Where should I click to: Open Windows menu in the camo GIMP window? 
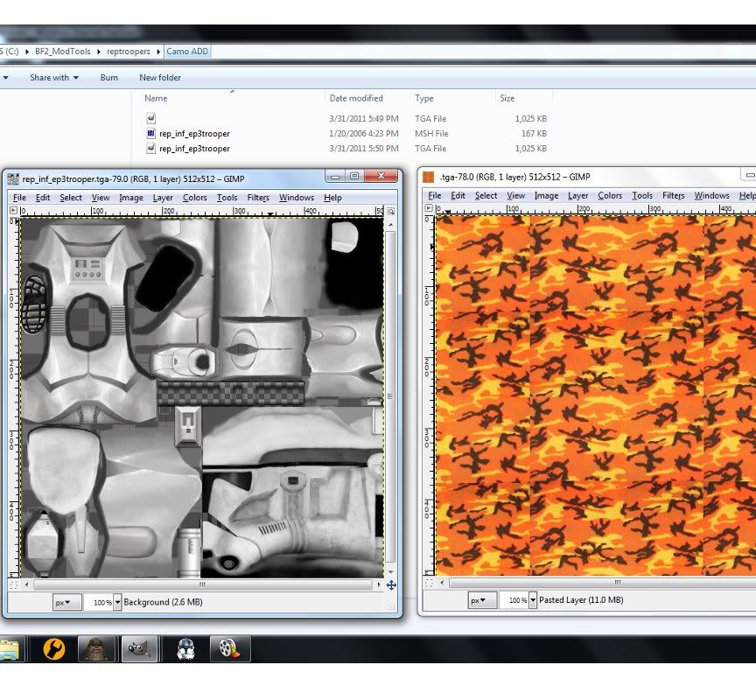coord(711,196)
